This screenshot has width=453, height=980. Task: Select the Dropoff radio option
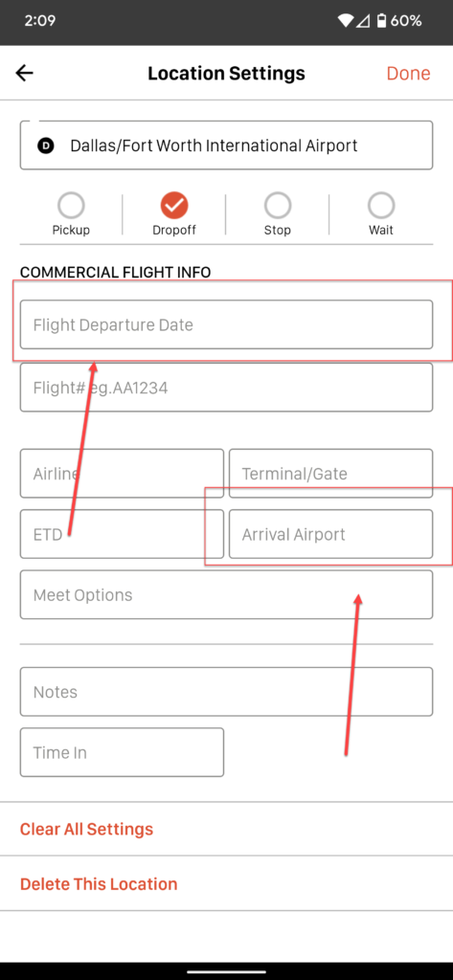(174, 205)
